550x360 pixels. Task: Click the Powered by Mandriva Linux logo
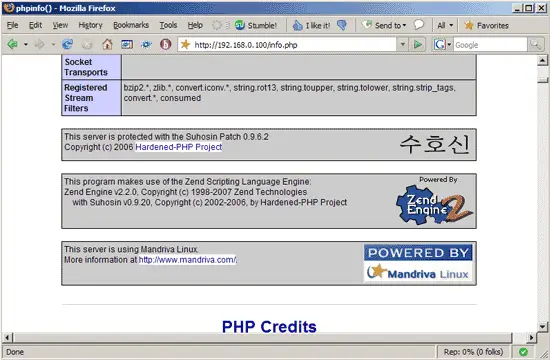[418, 263]
